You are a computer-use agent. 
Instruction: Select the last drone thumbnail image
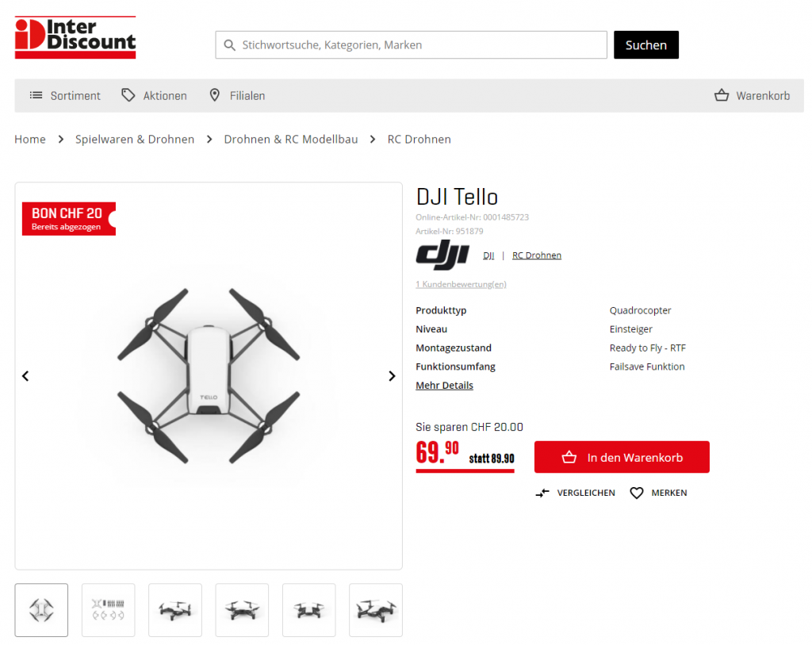pos(375,610)
